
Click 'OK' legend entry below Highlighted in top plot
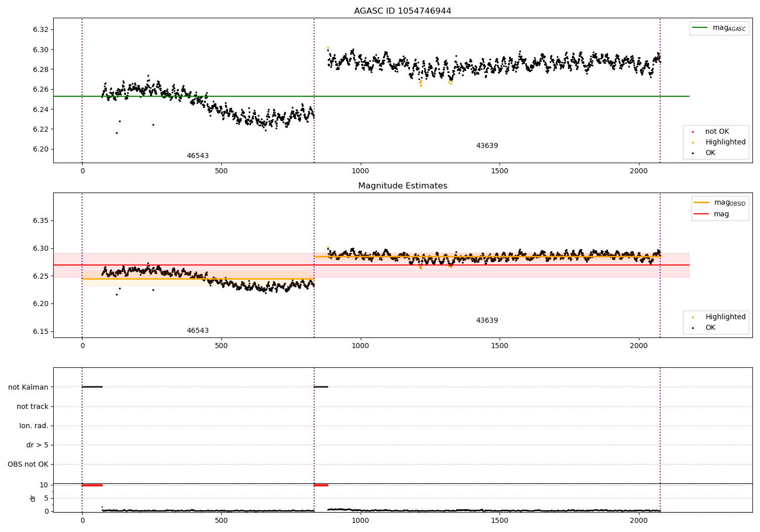click(x=704, y=153)
